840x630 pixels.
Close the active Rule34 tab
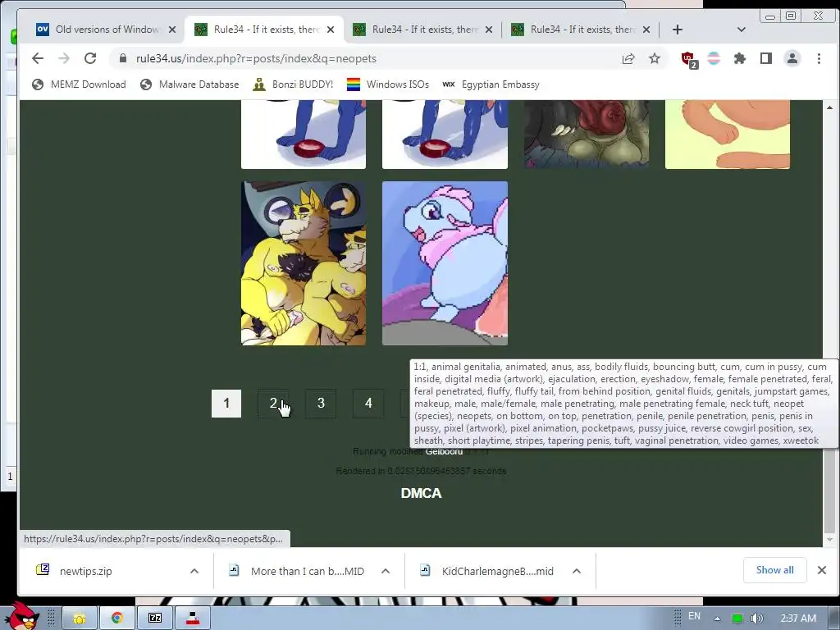tap(331, 30)
